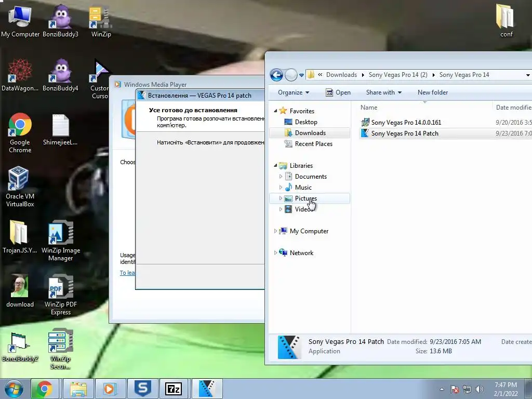Click Sony Vegas Pro 14 (2) breadcrumb
The height and width of the screenshot is (399, 532).
[x=398, y=75]
